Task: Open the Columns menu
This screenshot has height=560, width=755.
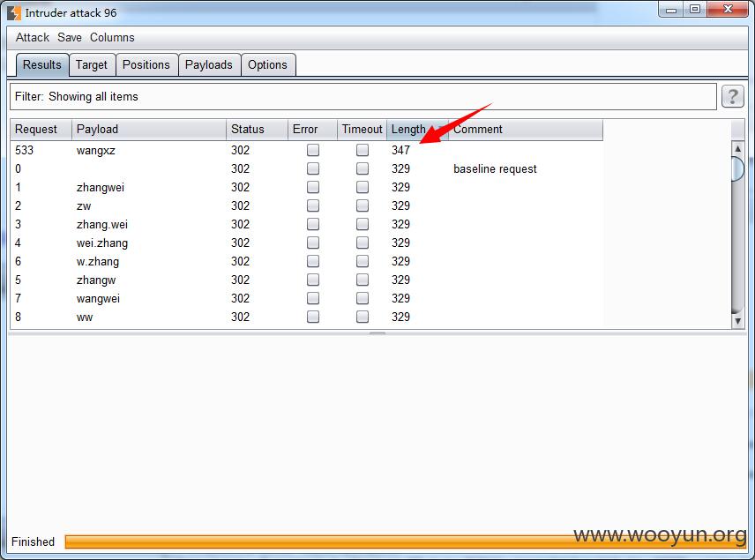Action: coord(112,38)
